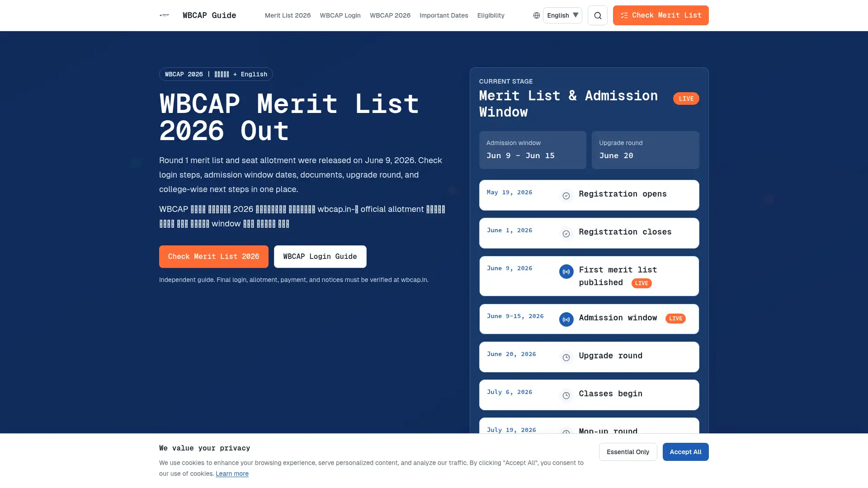Image resolution: width=868 pixels, height=488 pixels.
Task: Click First merit list published label
Action: coord(618,276)
